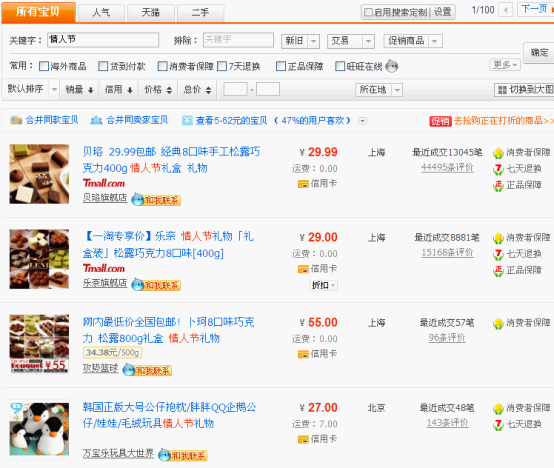Expand the 更多 filter options
Screen dimensions: 554x468
[x=505, y=65]
